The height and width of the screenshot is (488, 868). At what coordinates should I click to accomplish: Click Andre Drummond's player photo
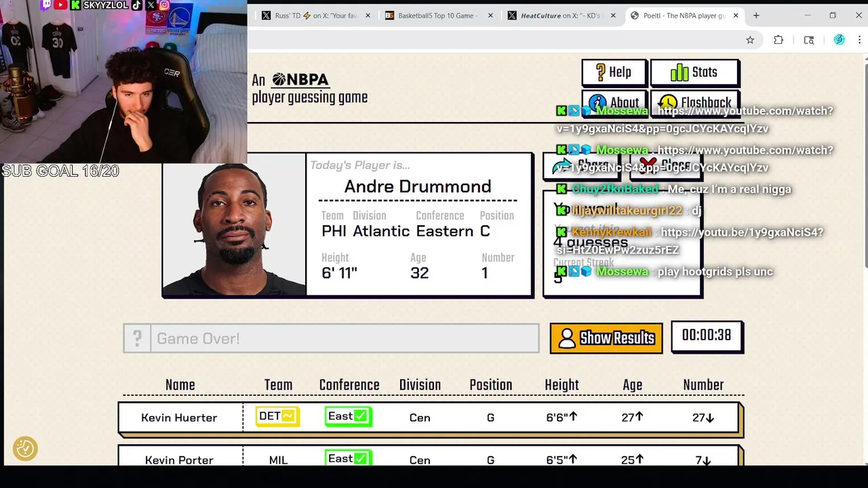coord(234,230)
